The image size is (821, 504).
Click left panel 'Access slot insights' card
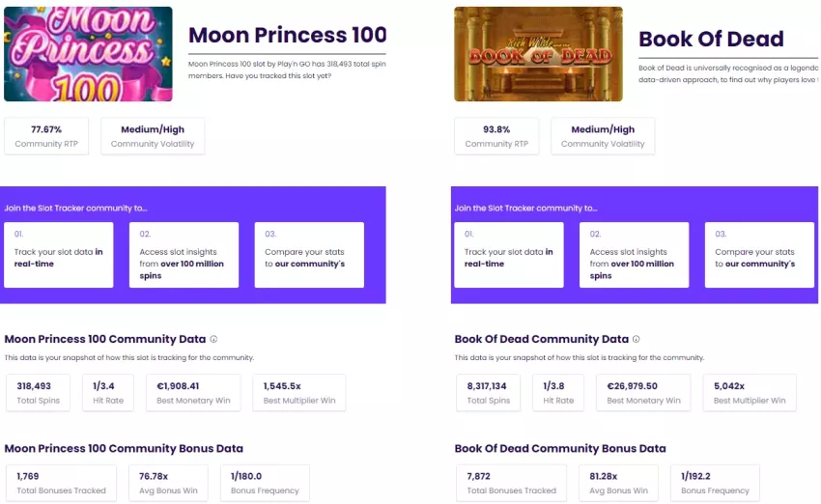click(184, 255)
